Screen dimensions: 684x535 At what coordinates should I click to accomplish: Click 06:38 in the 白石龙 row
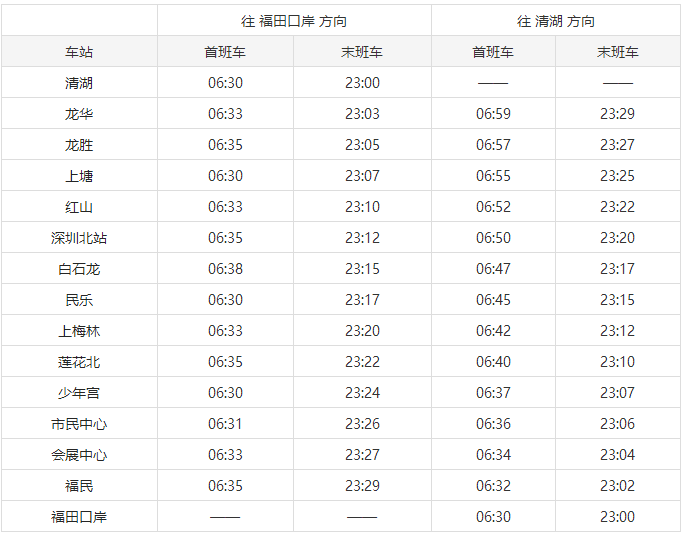[x=225, y=269]
